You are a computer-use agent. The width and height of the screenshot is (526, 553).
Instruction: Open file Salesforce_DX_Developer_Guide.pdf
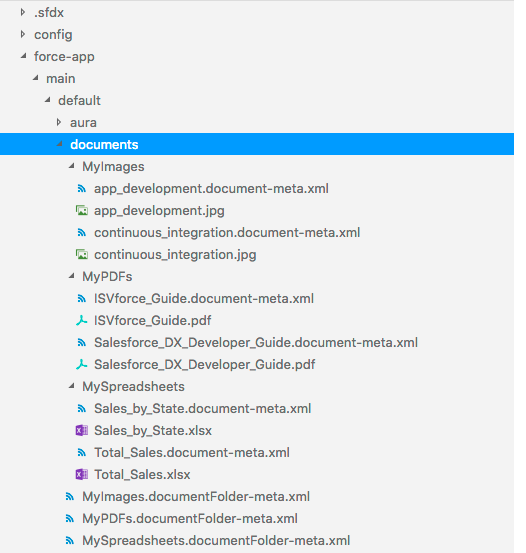coord(205,365)
